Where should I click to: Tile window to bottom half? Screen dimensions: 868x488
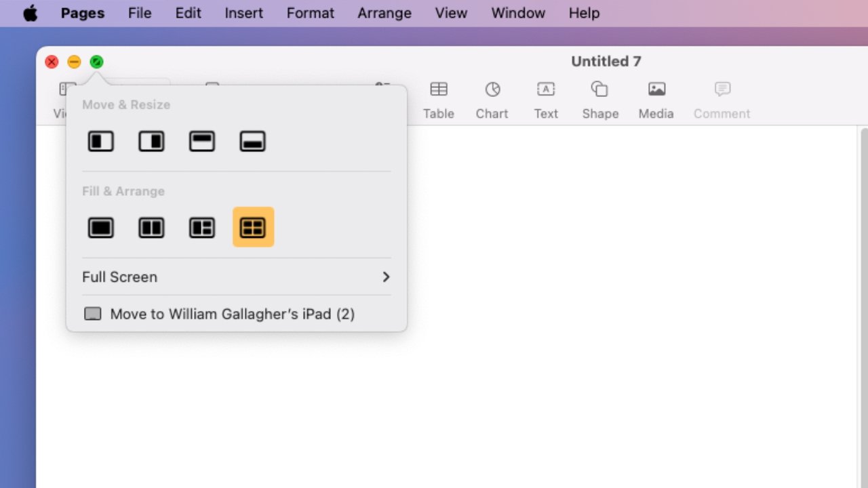tap(252, 141)
